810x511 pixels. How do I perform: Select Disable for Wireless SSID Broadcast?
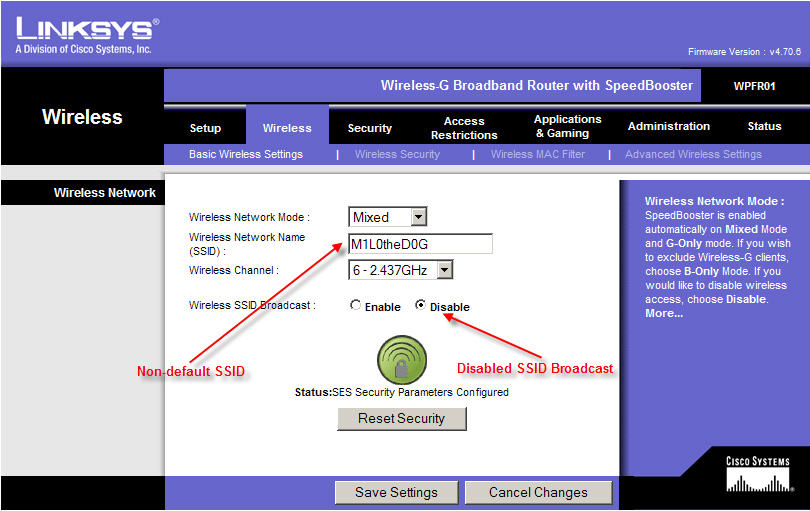coord(420,306)
